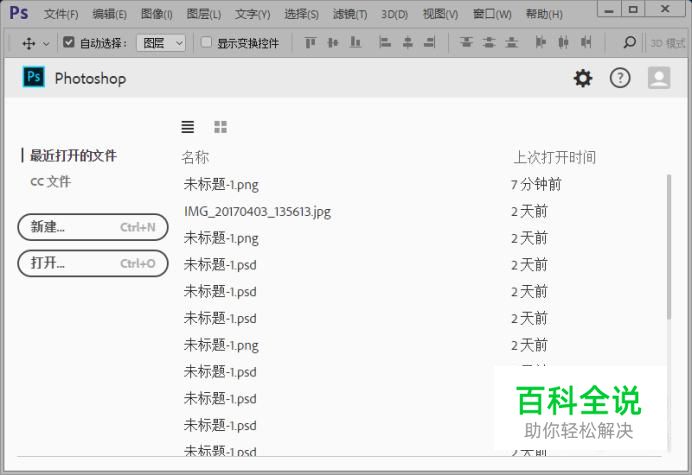The height and width of the screenshot is (475, 692).
Task: Click the align top edges icon
Action: [310, 42]
